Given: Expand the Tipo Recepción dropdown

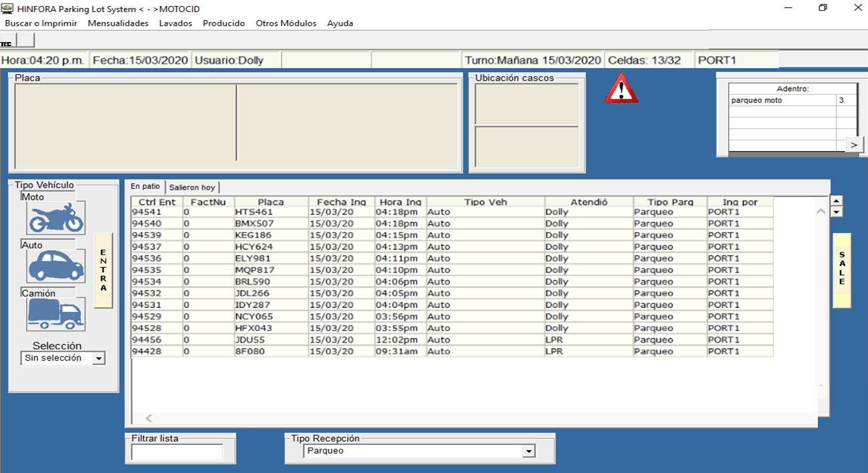Looking at the screenshot, I should click(529, 452).
